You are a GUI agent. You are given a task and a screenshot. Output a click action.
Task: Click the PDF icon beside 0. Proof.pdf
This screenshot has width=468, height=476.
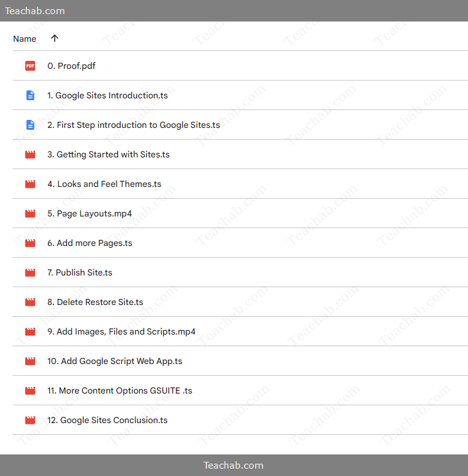(x=30, y=66)
